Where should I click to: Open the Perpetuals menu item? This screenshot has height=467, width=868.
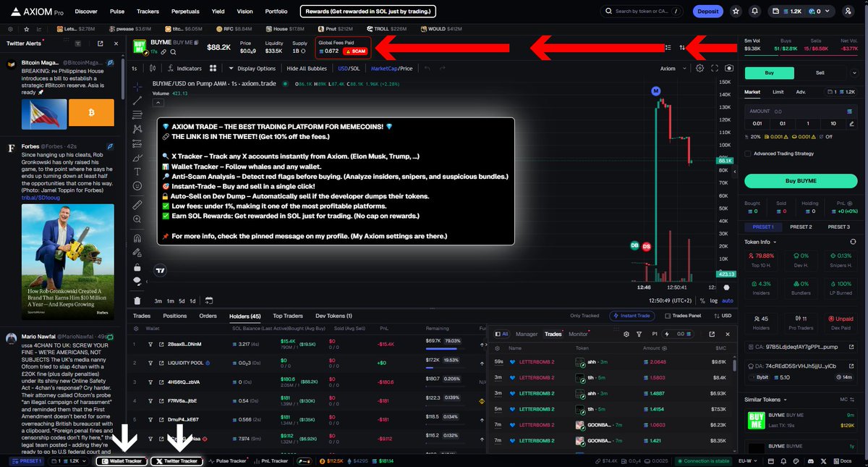coord(186,12)
